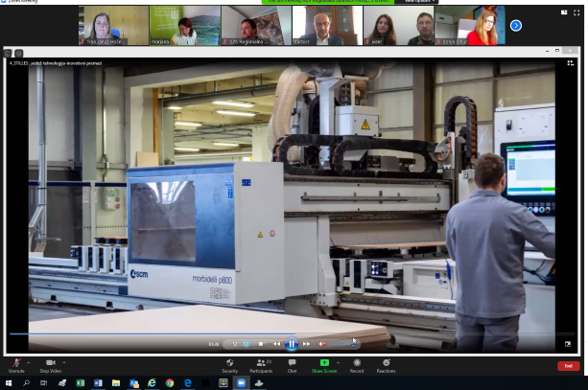Open Excel from the taskbar

81,383
